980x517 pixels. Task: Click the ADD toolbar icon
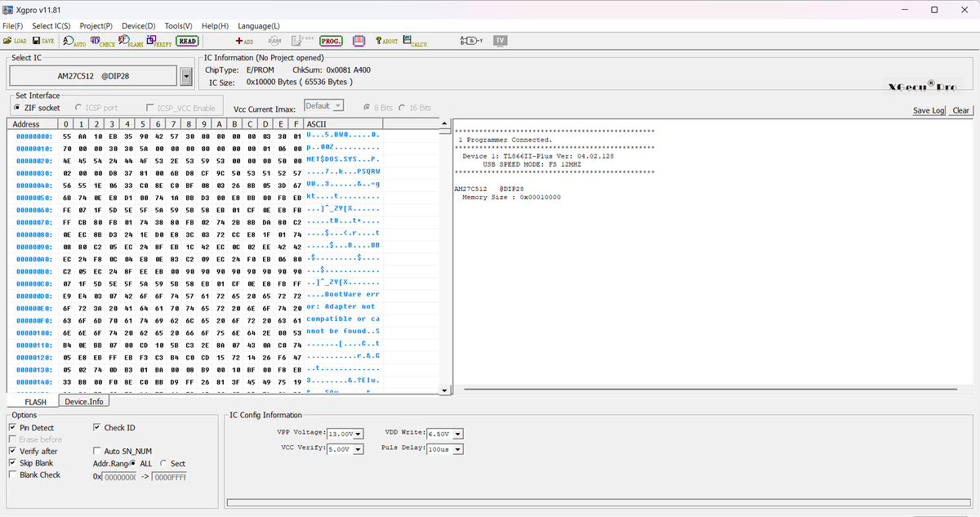pyautogui.click(x=244, y=41)
